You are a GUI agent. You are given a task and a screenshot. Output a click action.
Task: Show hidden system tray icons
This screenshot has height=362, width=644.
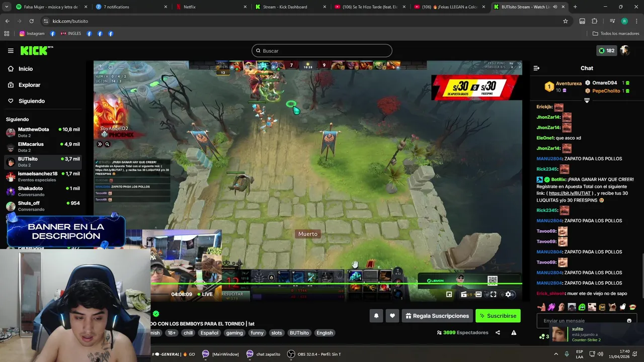click(555, 354)
